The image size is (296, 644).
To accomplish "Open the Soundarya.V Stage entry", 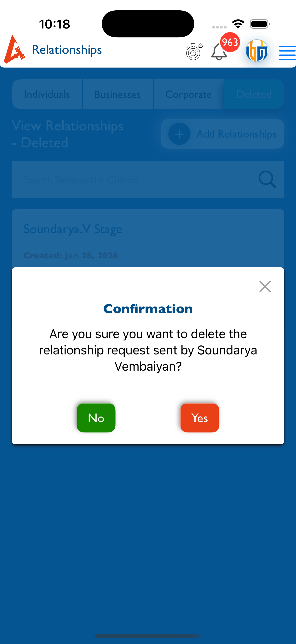I will pyautogui.click(x=73, y=229).
